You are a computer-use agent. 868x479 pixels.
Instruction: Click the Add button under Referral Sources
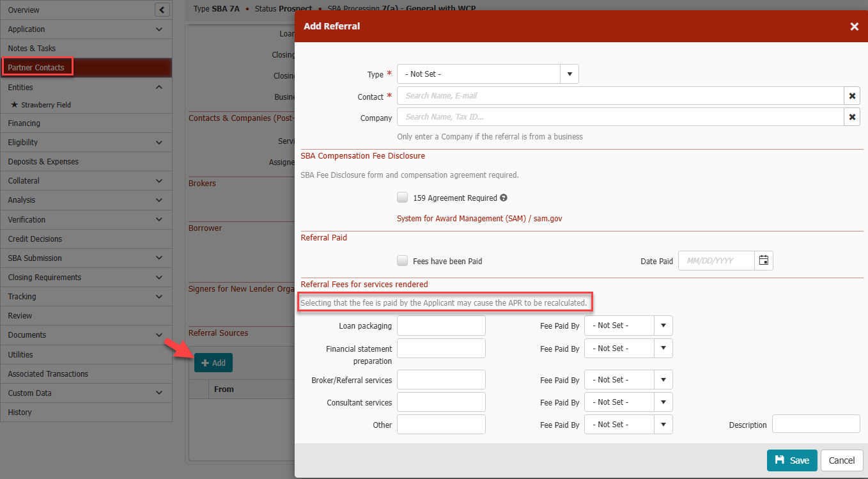click(x=213, y=363)
